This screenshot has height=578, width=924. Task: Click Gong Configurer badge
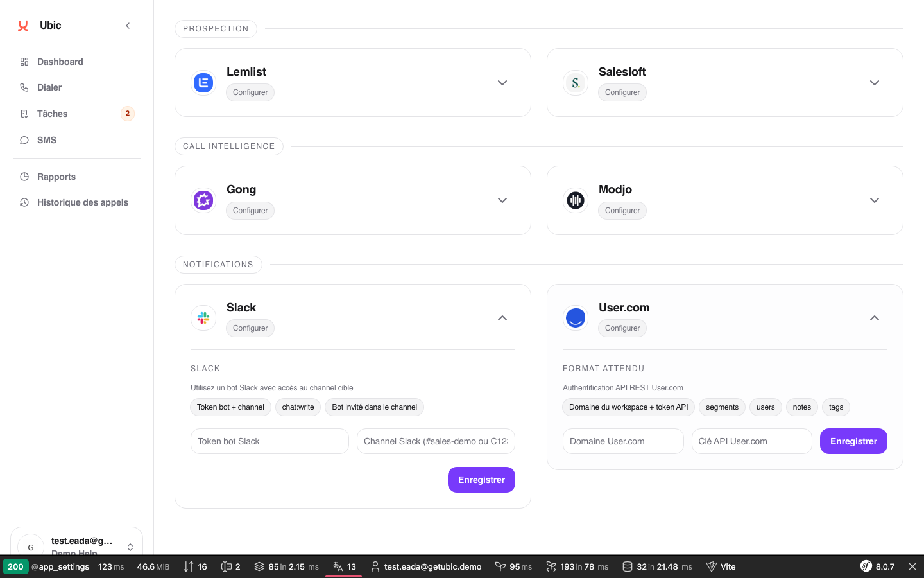coord(250,211)
